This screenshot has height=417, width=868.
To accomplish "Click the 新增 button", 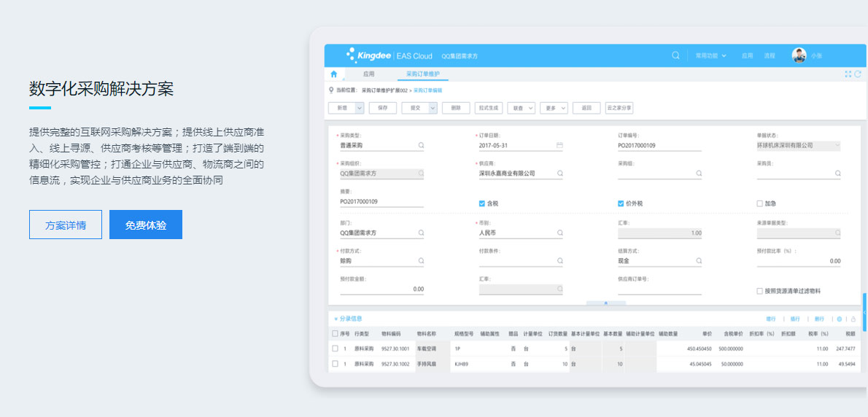I will click(341, 108).
